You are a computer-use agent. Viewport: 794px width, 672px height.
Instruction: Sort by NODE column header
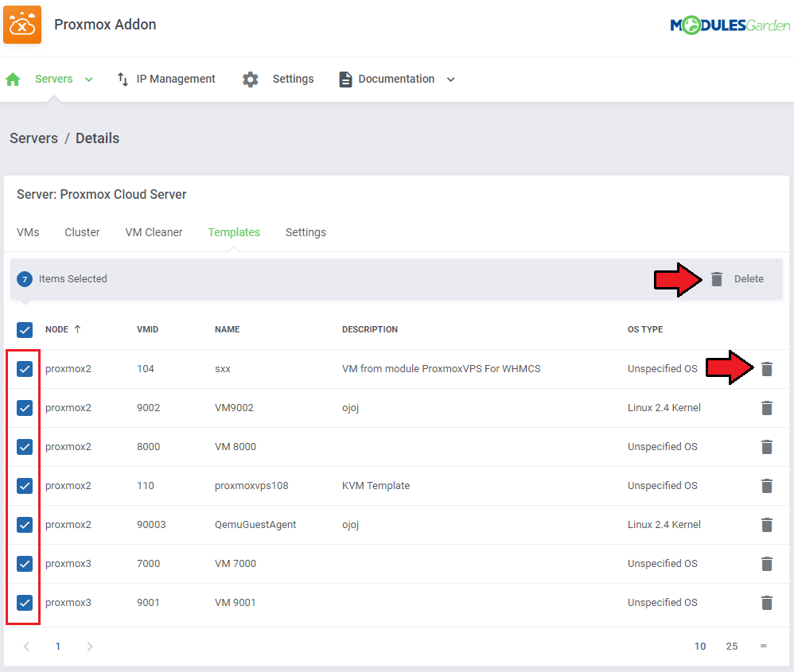56,329
